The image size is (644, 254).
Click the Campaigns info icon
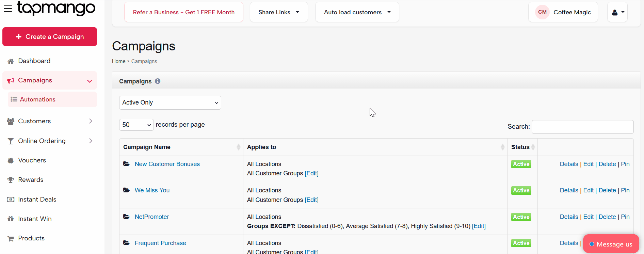click(x=158, y=81)
